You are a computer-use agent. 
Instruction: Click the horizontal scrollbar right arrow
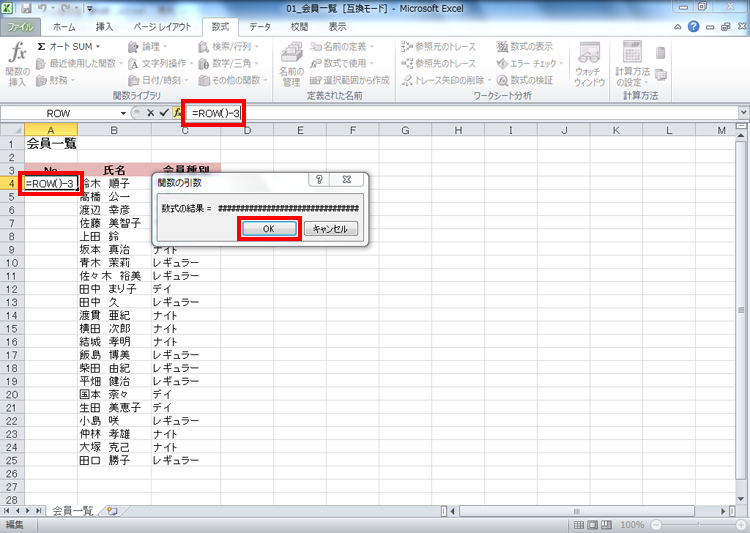point(723,511)
